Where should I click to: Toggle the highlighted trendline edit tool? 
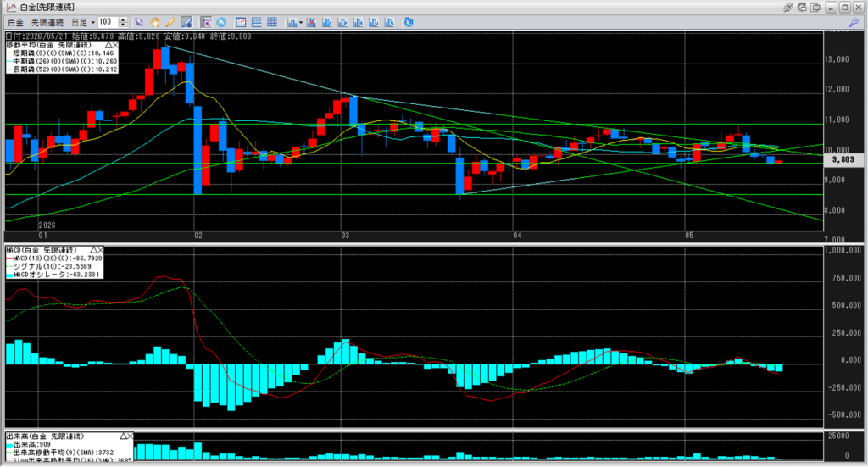[186, 23]
